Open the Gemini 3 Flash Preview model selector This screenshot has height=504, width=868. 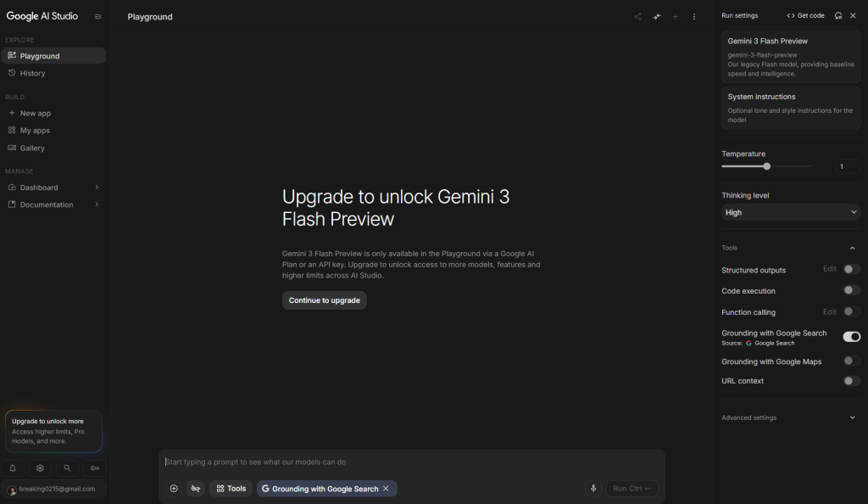(x=791, y=57)
